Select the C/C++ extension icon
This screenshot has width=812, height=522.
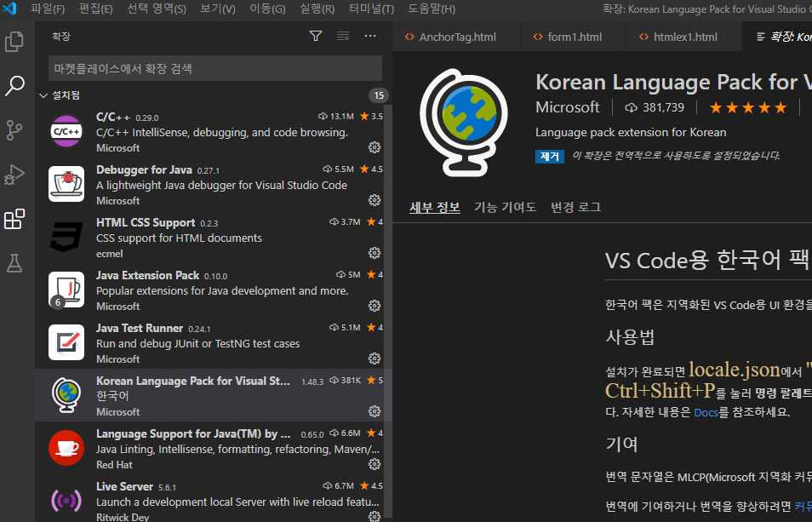(66, 131)
